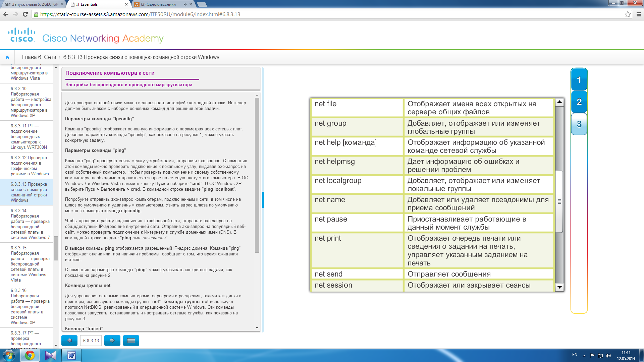Image resolution: width=644 pixels, height=362 pixels.
Task: Open the Windows Start menu
Action: pyautogui.click(x=9, y=355)
